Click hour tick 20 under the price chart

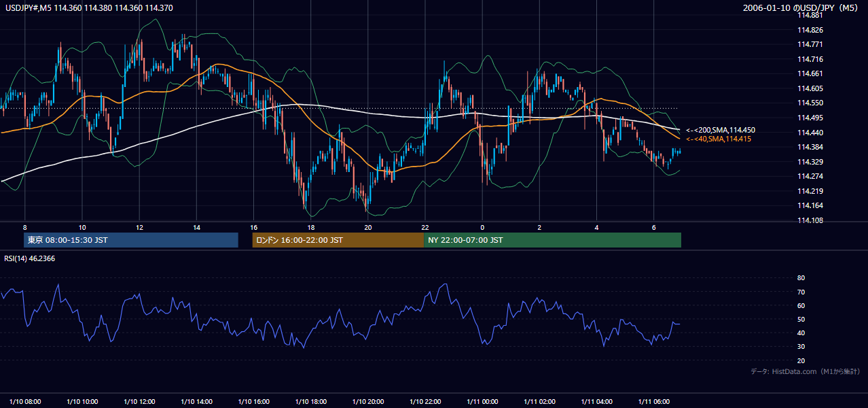pos(367,227)
